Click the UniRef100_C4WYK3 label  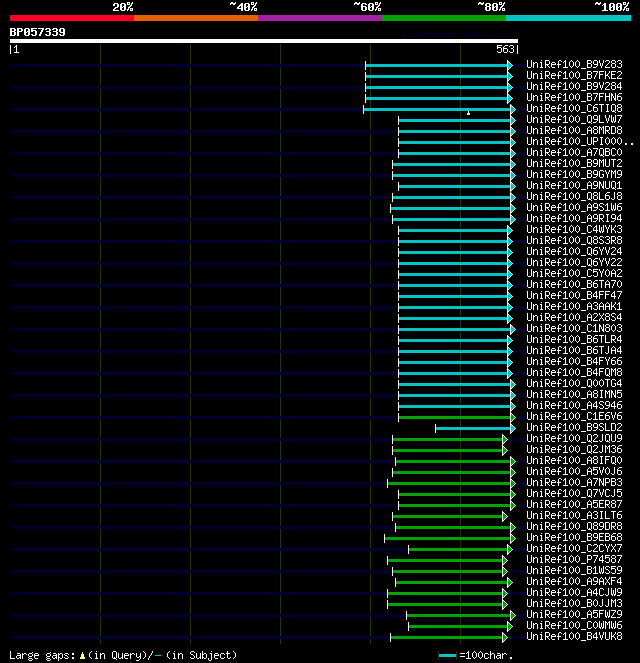574,229
